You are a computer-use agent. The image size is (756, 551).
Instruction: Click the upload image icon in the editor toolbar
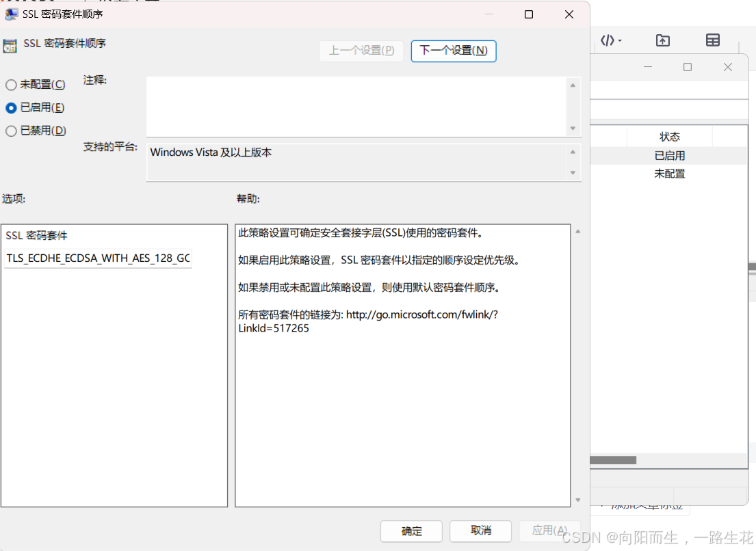pos(663,40)
